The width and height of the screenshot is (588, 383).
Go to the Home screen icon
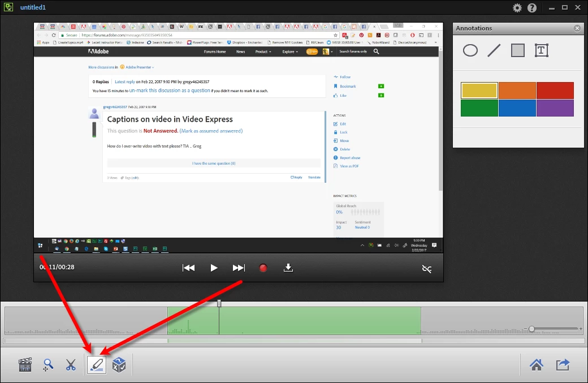click(536, 365)
